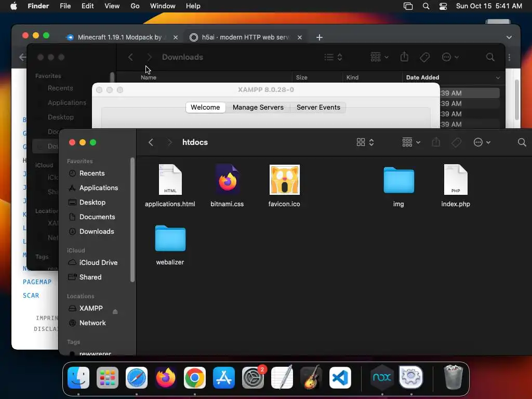Eject the XAMPP volume
532x399 pixels.
(x=115, y=312)
